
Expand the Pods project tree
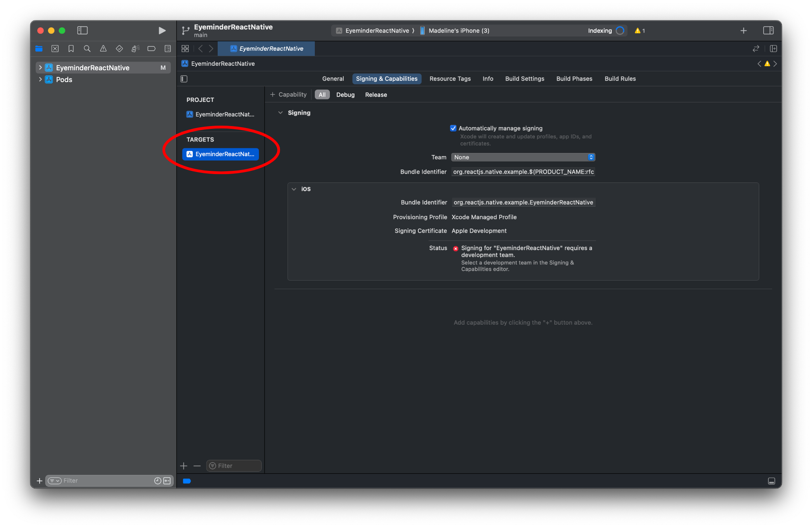click(x=40, y=80)
